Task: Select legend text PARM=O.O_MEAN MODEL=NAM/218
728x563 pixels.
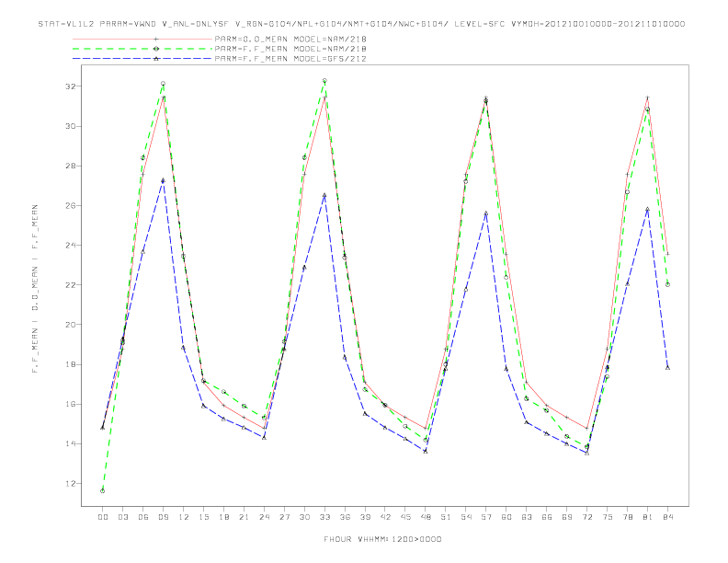Action: pyautogui.click(x=290, y=39)
